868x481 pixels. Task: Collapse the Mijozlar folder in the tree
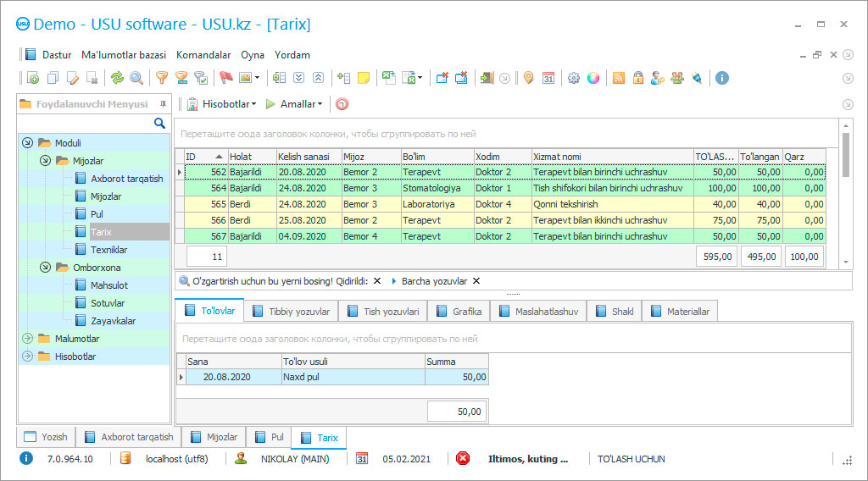click(x=46, y=161)
